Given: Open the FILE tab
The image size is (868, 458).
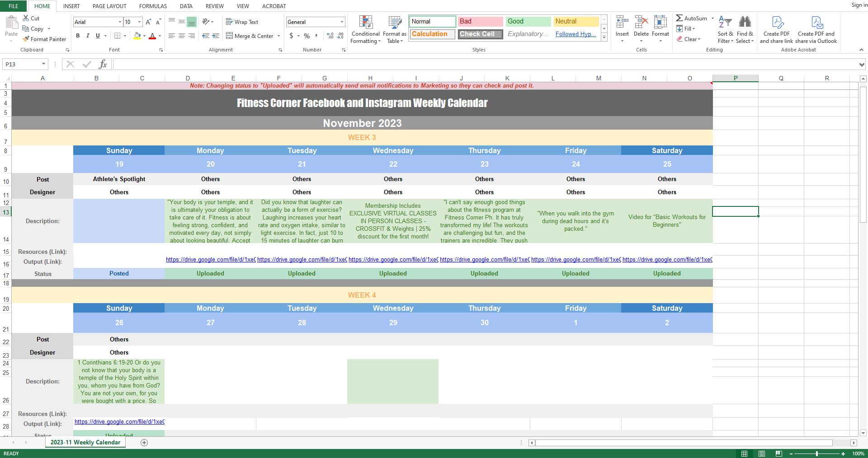Looking at the screenshot, I should (x=14, y=6).
